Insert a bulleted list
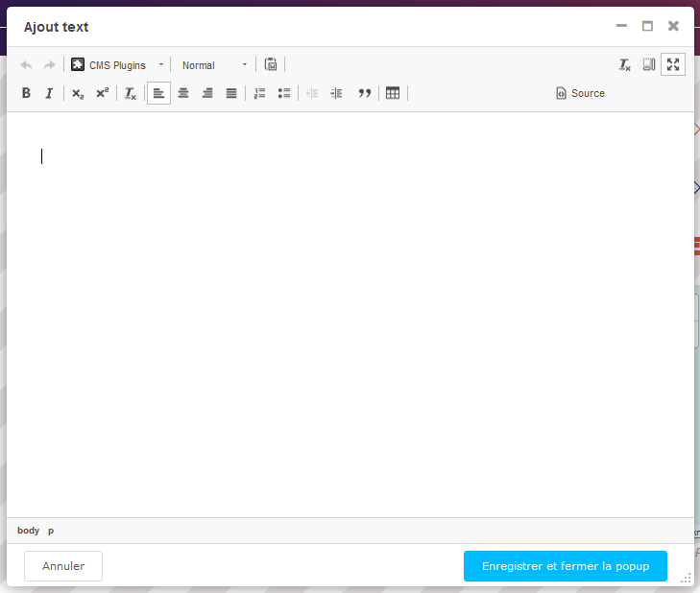700x593 pixels. point(283,93)
